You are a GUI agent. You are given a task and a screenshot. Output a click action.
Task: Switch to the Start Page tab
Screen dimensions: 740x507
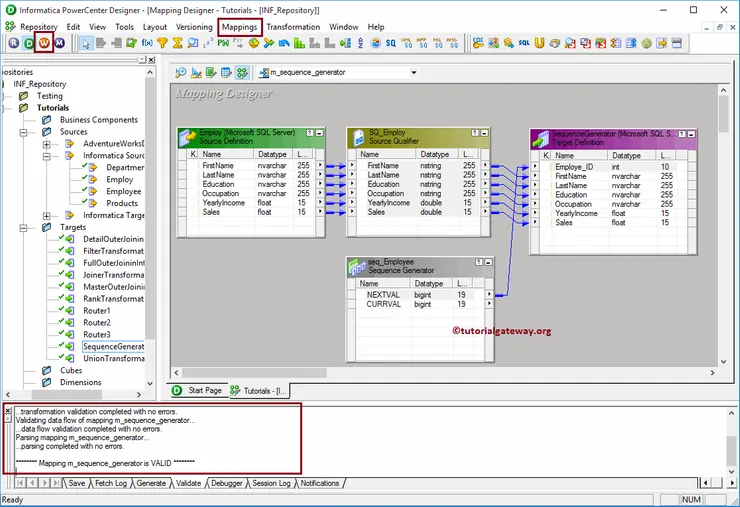click(198, 390)
